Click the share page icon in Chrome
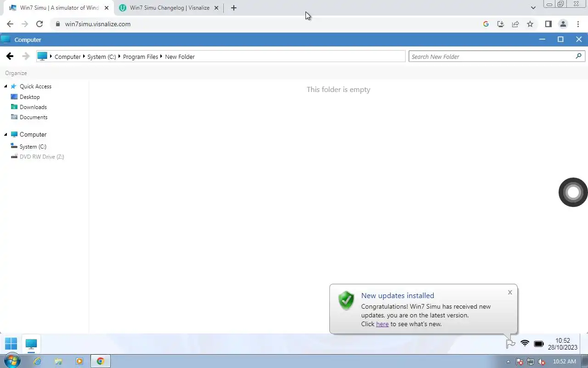The height and width of the screenshot is (368, 588). [515, 24]
